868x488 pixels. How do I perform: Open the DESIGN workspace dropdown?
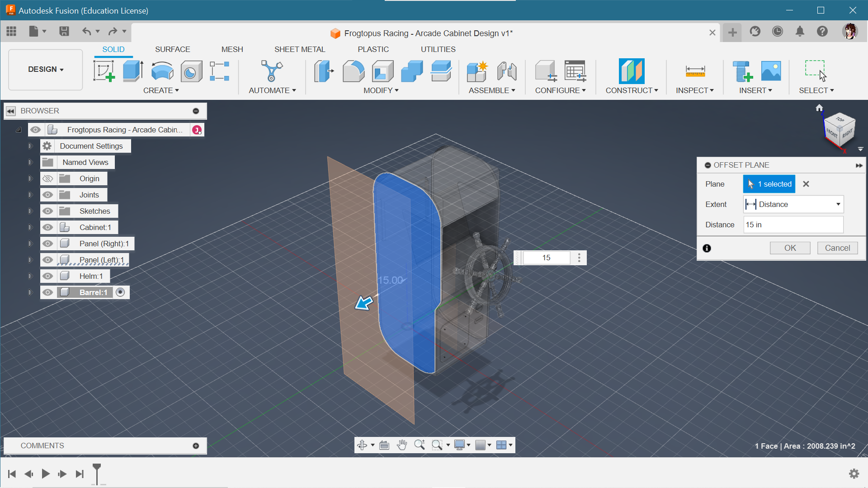(46, 70)
